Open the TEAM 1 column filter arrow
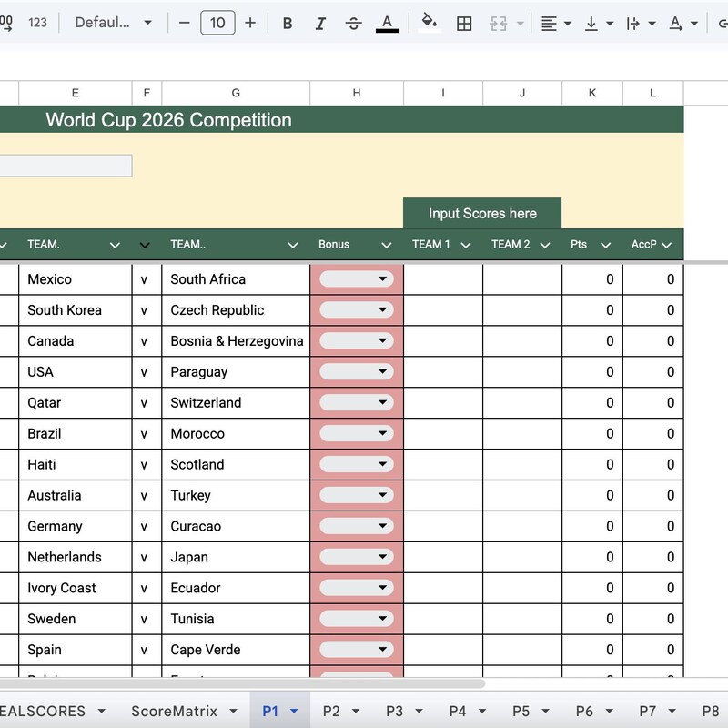 pos(466,245)
